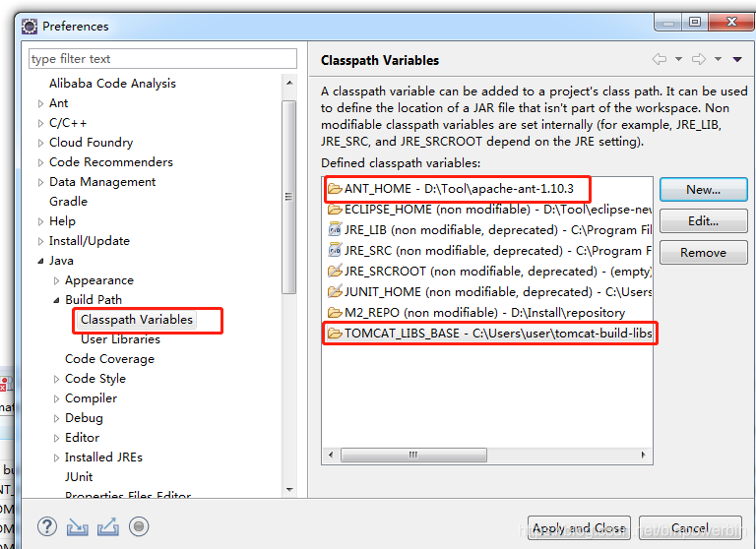The image size is (756, 549).
Task: Select User Libraries tree item
Action: tap(120, 339)
